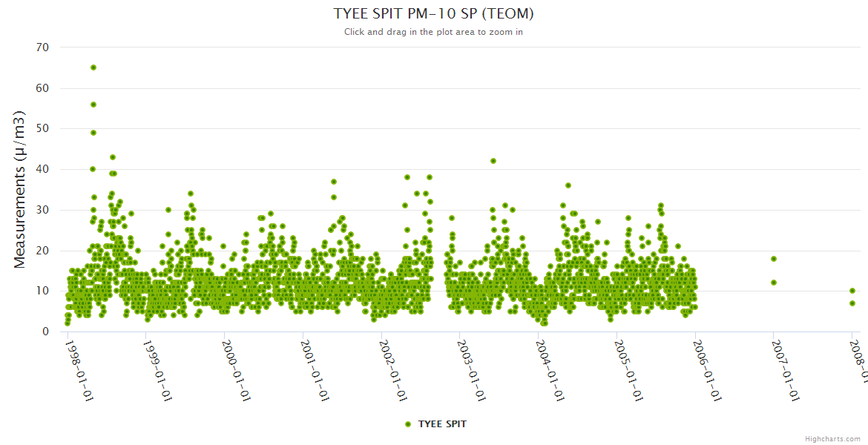Click the zoom instruction subtitle text

[433, 32]
